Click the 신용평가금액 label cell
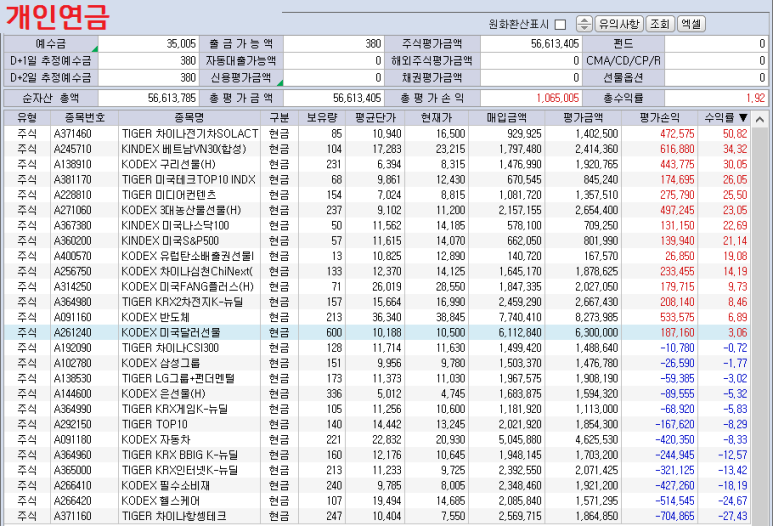 [241, 77]
